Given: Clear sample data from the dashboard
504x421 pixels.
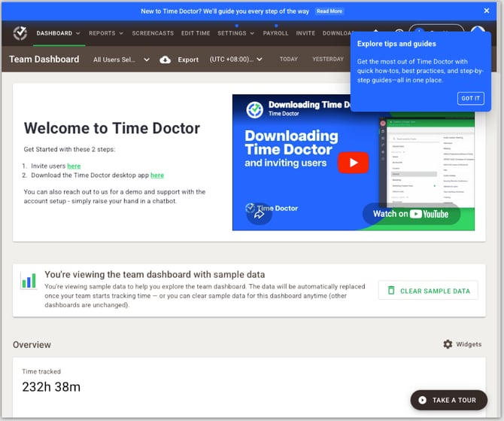Looking at the screenshot, I should pyautogui.click(x=428, y=291).
